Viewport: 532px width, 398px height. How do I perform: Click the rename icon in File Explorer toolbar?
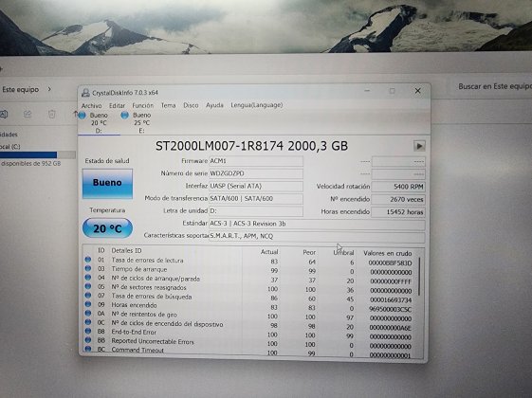click(4, 115)
